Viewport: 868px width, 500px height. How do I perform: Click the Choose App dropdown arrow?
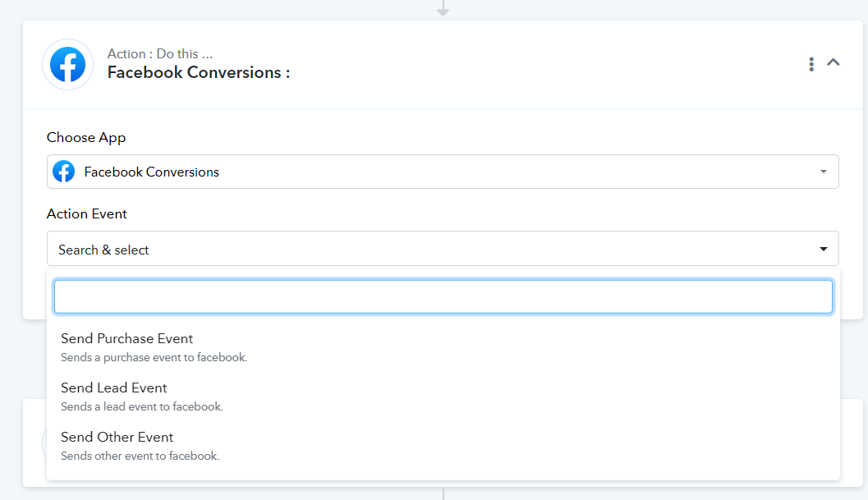click(x=823, y=172)
